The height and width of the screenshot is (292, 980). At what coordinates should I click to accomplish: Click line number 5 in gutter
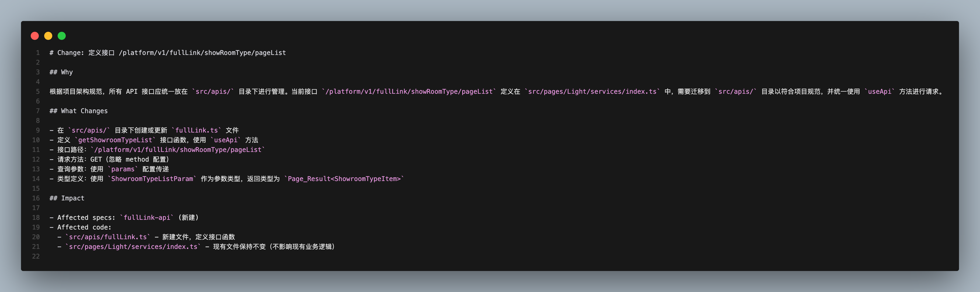tap(38, 92)
